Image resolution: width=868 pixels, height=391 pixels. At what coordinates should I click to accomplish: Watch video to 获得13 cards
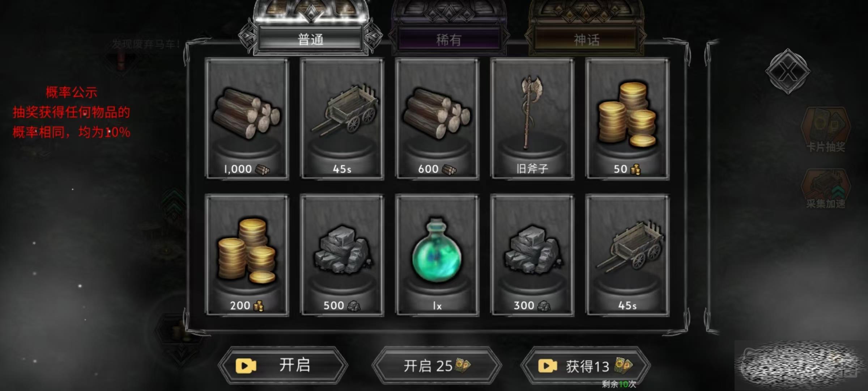tap(585, 366)
